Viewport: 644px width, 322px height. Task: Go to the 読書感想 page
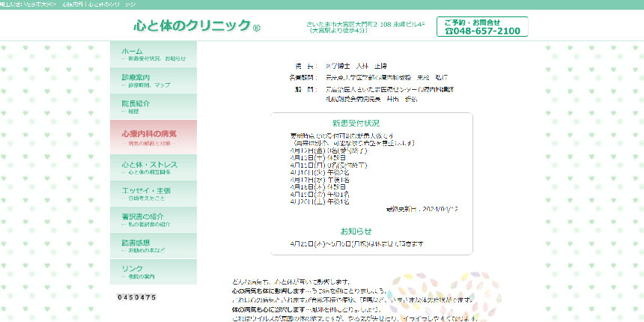pos(154,246)
